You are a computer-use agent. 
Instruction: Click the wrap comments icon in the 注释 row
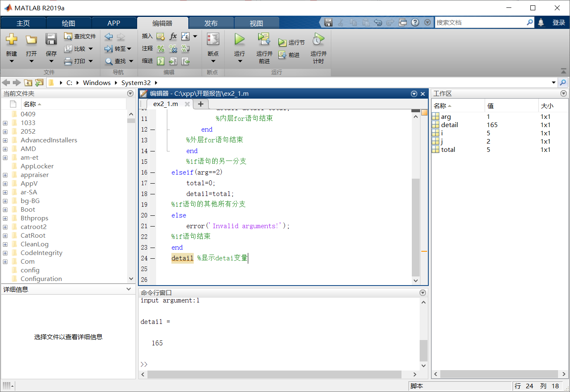tap(185, 49)
